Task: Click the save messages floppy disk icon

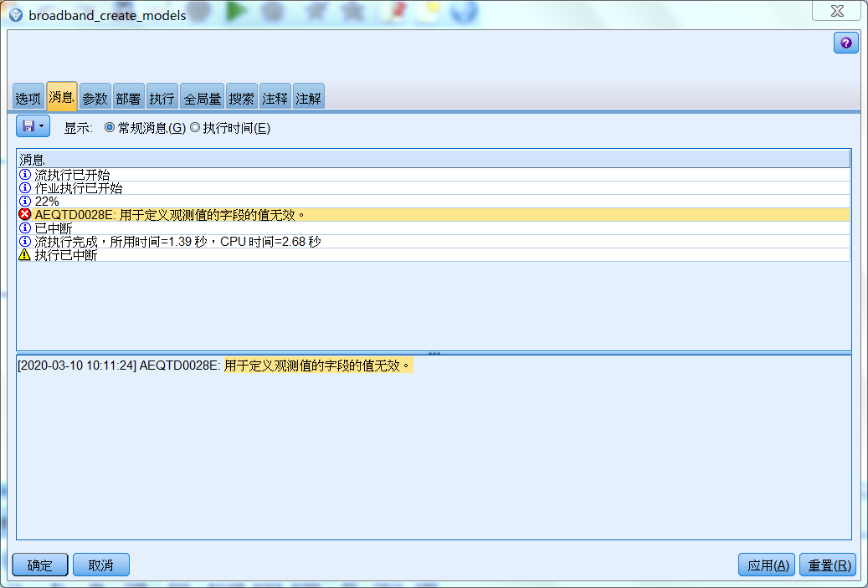Action: [x=28, y=126]
